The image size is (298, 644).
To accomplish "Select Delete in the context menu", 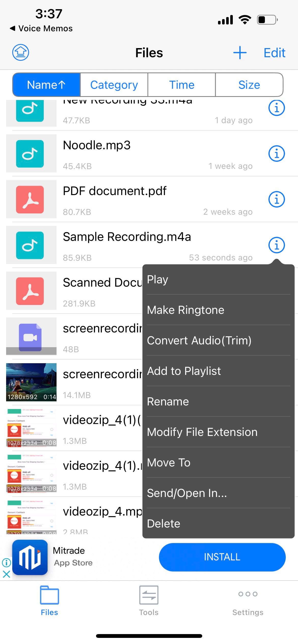I will point(219,523).
